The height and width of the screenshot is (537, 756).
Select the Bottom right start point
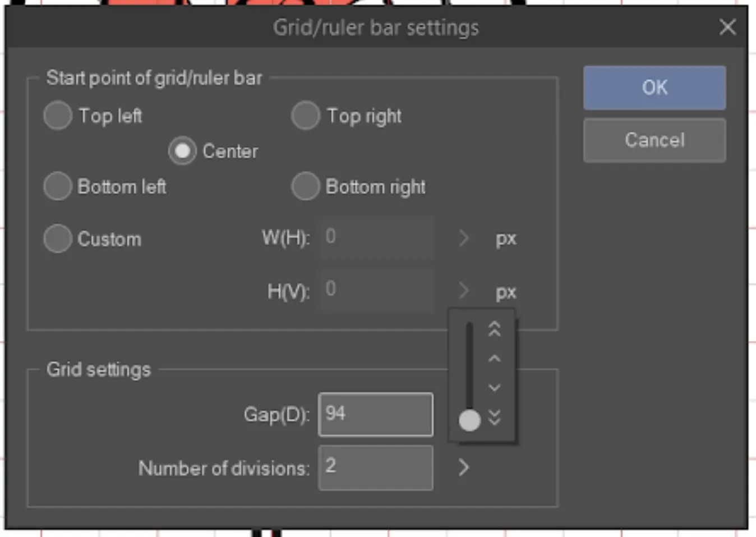coord(305,186)
